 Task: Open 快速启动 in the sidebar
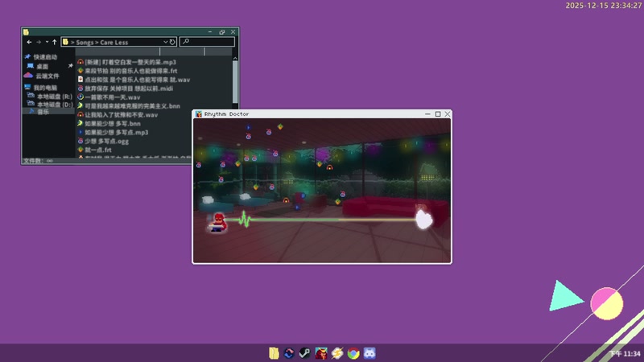tap(45, 56)
